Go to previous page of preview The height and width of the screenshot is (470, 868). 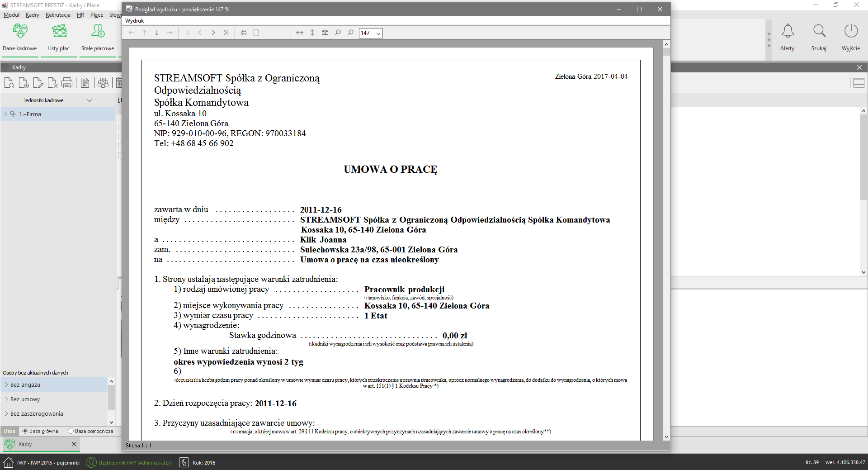coord(200,33)
